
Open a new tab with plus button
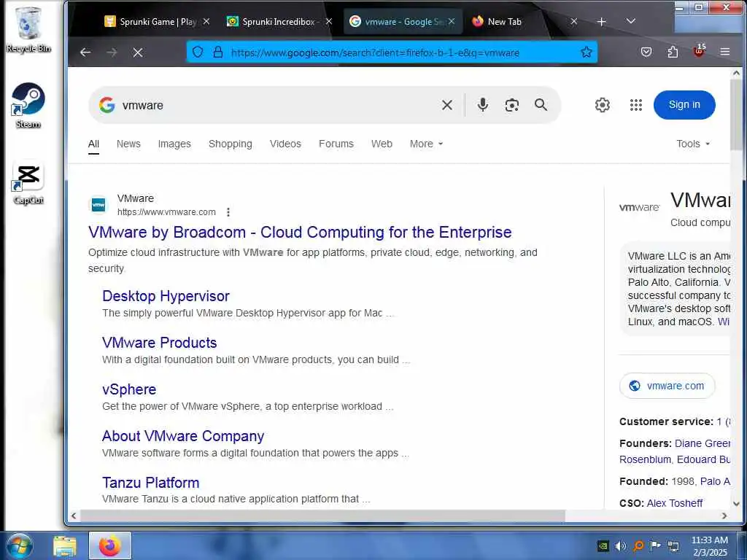coord(602,21)
